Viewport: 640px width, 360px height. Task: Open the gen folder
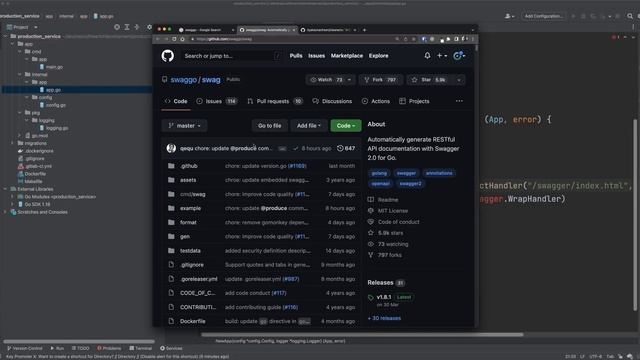click(184, 236)
